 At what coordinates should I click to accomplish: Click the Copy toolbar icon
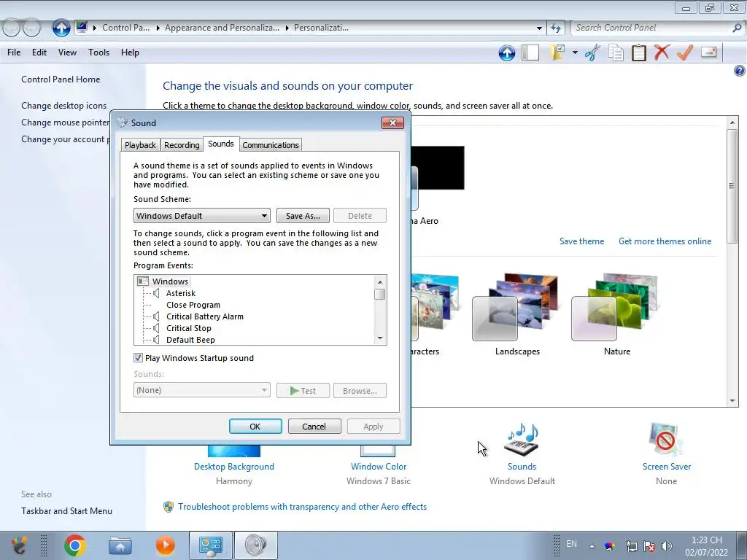coord(616,52)
